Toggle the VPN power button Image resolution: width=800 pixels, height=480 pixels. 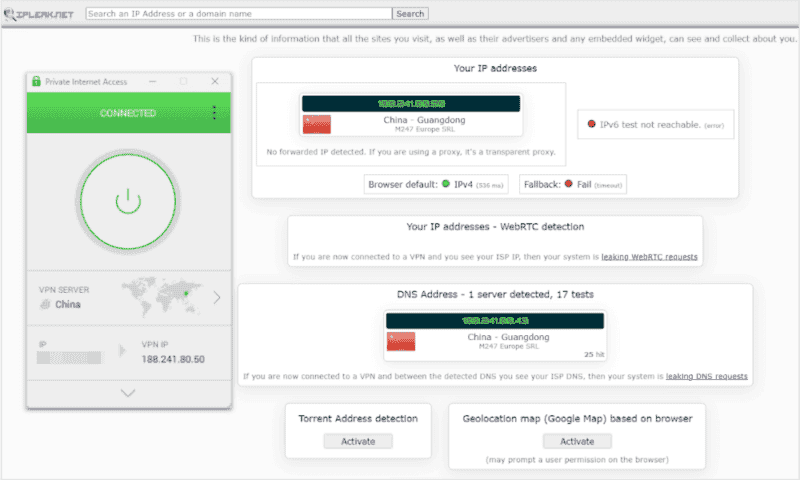pyautogui.click(x=128, y=201)
